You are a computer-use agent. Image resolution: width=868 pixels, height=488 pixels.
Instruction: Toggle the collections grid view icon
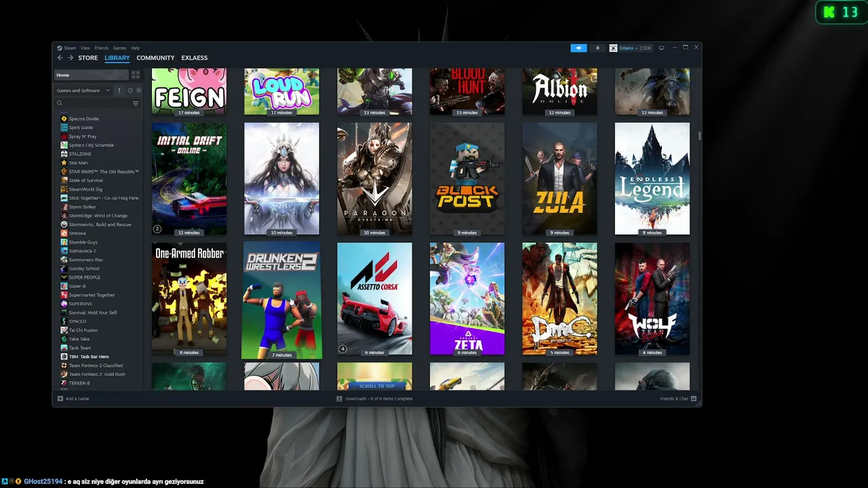pyautogui.click(x=136, y=75)
